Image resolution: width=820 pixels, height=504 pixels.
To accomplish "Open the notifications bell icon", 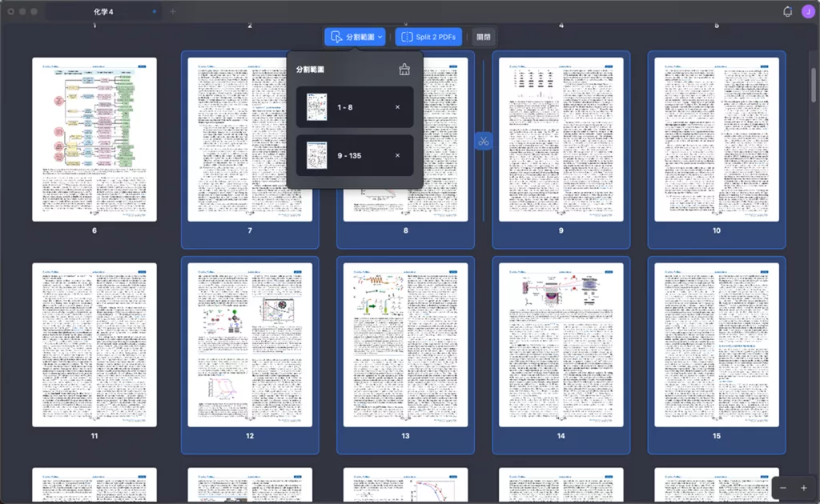I will 788,11.
